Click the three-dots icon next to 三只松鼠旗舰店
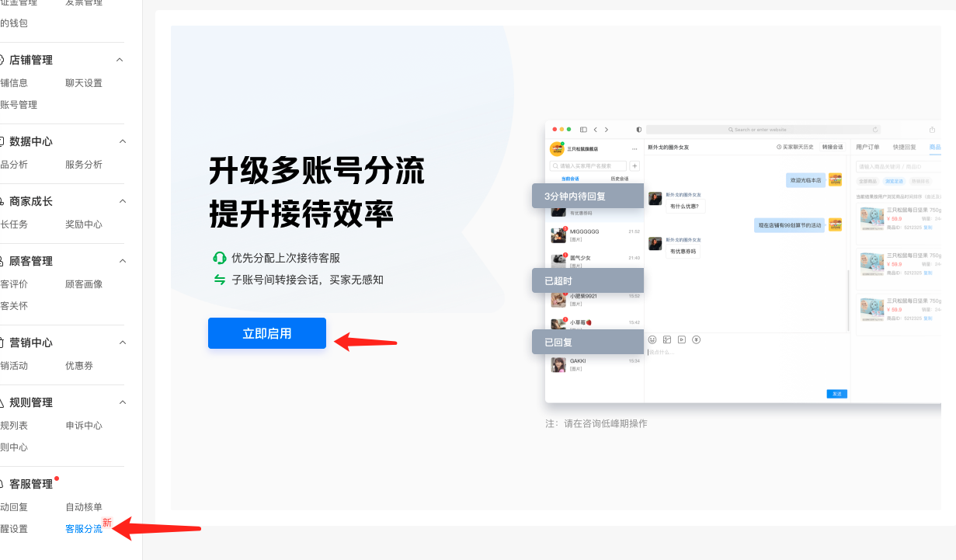The image size is (956, 560). click(x=634, y=148)
